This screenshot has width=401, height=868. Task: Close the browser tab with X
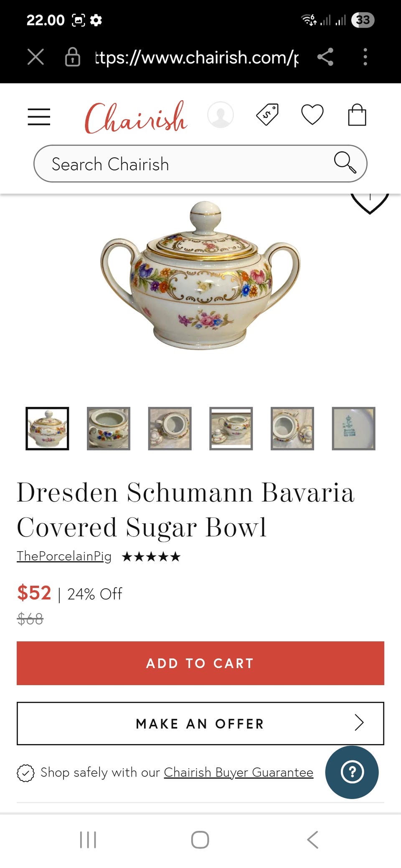[x=36, y=57]
